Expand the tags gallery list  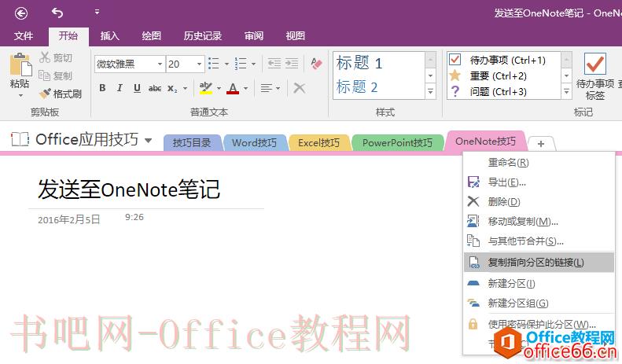(x=566, y=92)
